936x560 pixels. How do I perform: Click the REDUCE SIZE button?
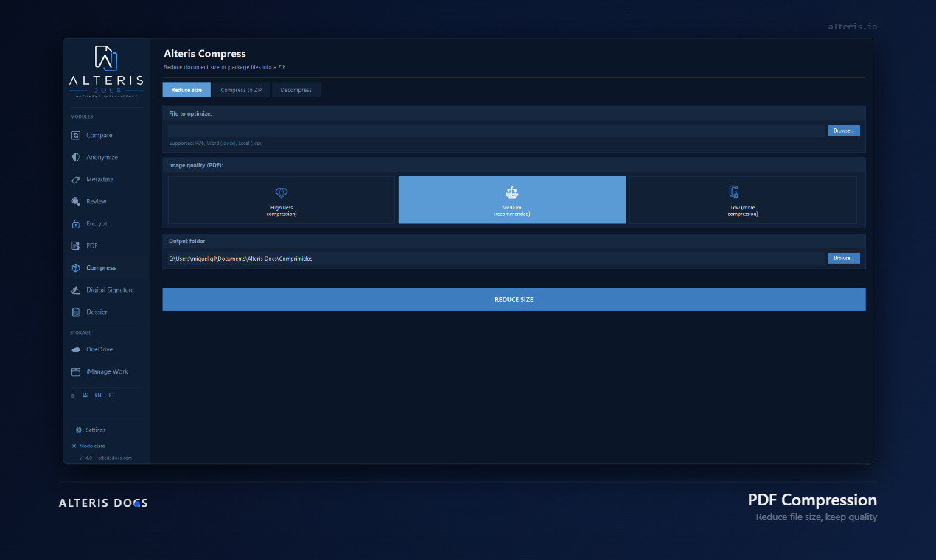(514, 300)
